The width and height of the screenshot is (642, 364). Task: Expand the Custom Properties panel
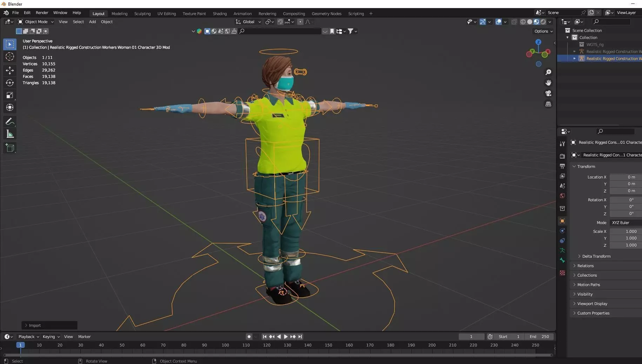coord(593,313)
